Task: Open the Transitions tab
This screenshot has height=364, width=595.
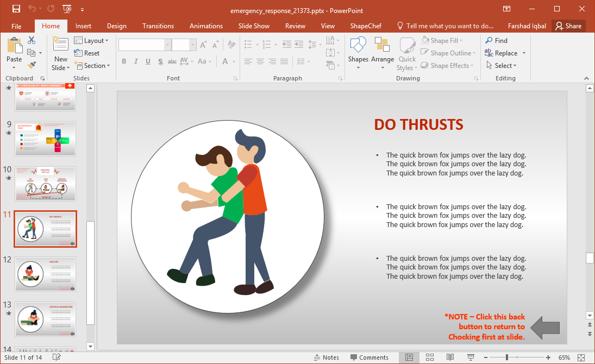Action: 158,26
